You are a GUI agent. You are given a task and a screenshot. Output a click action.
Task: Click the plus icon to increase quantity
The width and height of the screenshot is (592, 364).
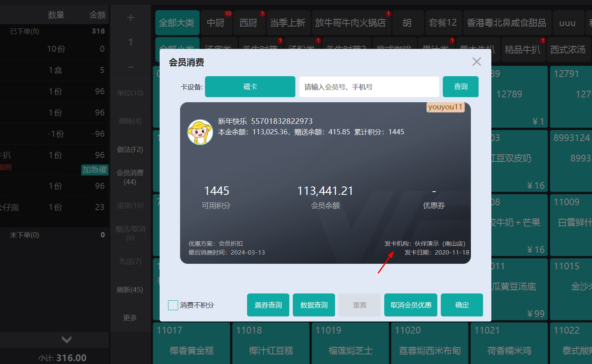coord(130,17)
